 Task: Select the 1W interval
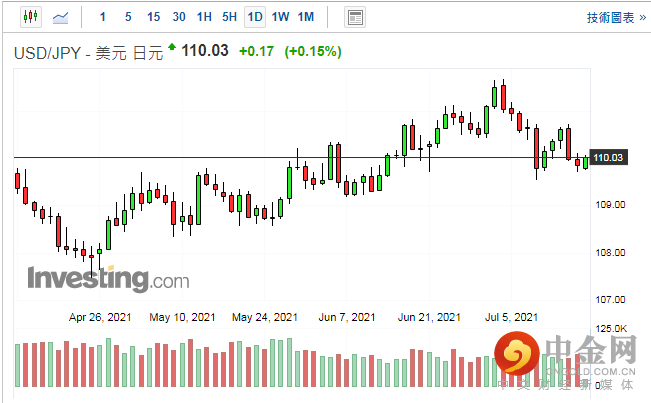pos(280,17)
